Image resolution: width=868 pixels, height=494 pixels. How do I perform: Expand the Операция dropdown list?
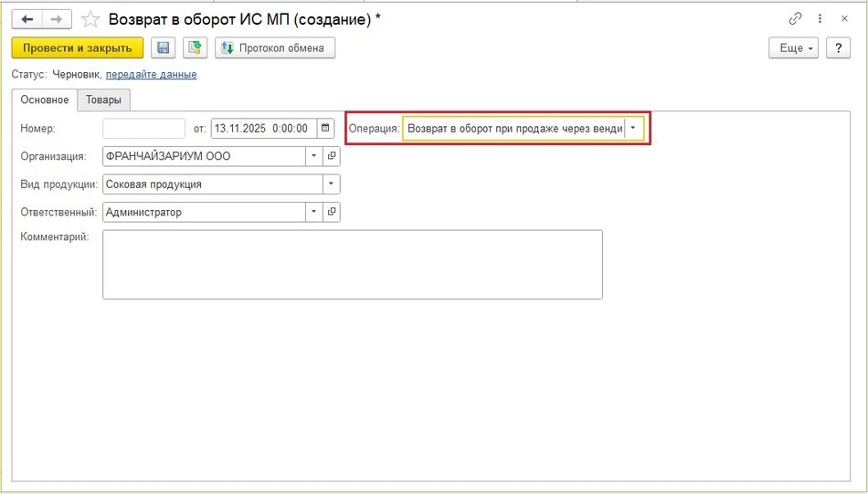click(x=633, y=129)
